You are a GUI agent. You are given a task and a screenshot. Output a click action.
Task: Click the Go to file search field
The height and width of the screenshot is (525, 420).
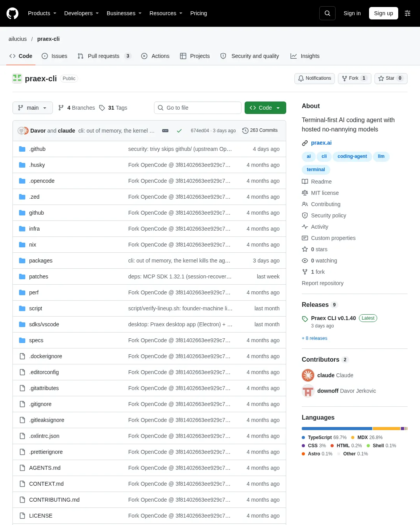pos(198,108)
